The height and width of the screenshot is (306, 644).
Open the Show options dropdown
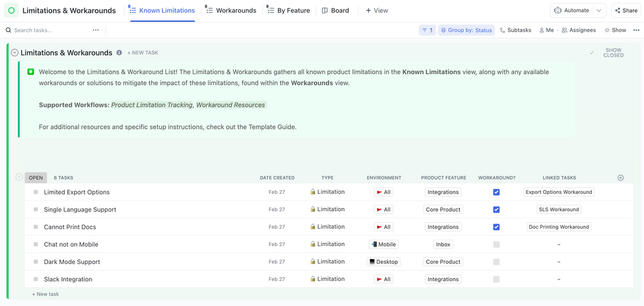(x=615, y=30)
